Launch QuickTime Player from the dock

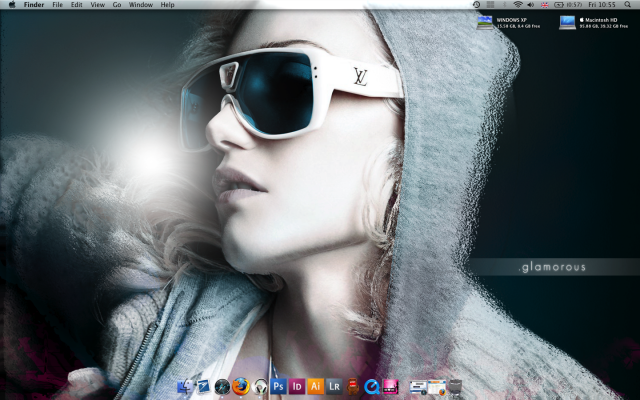click(371, 386)
